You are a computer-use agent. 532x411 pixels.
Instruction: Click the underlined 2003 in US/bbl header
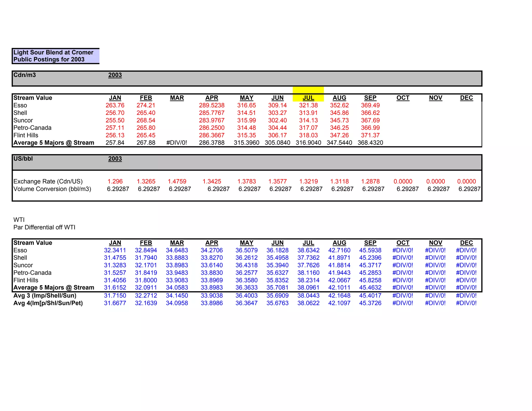point(115,159)
